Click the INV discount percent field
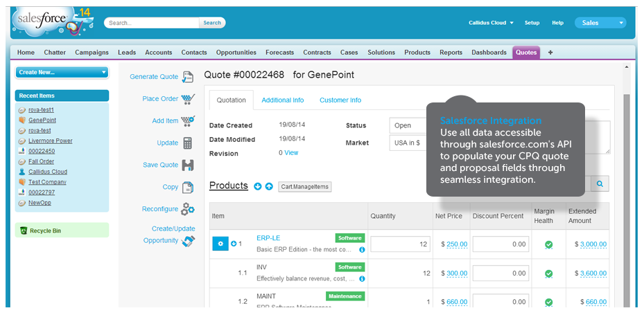This screenshot has width=644, height=315. 501,273
